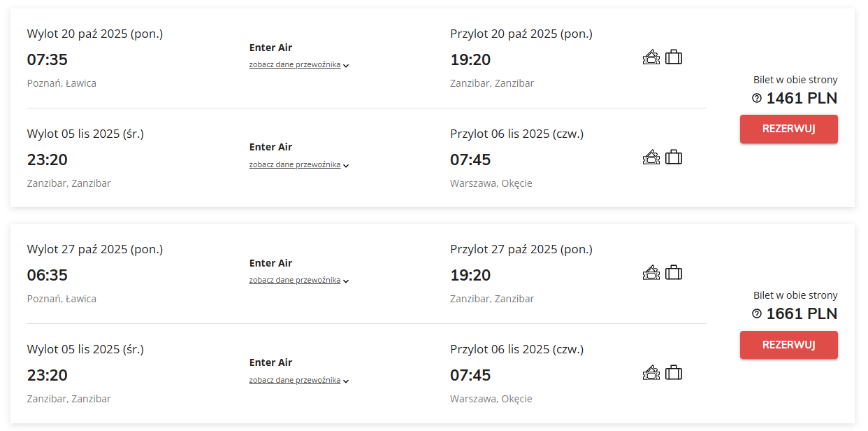Click ticket icon for first offer's return flight
Image resolution: width=868 pixels, height=431 pixels.
click(651, 157)
